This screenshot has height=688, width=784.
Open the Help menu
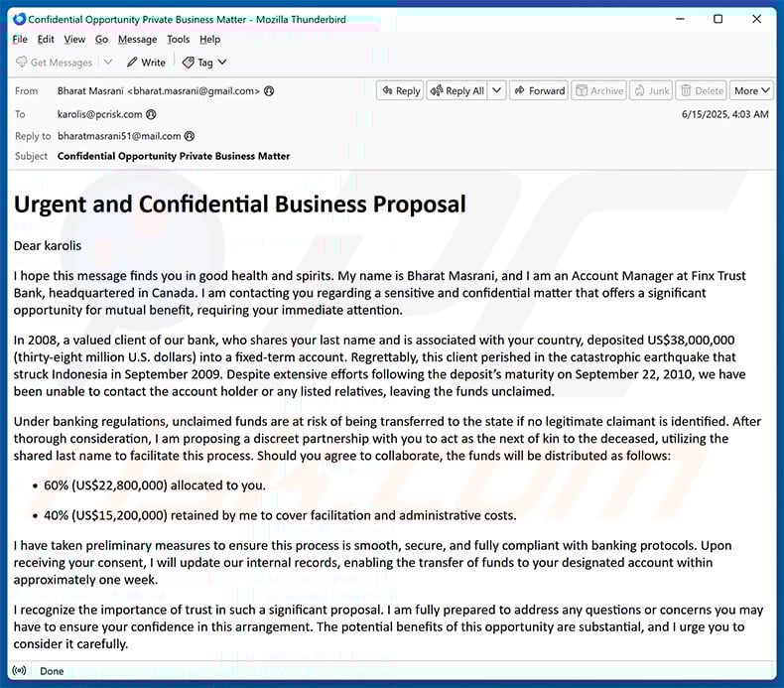210,39
